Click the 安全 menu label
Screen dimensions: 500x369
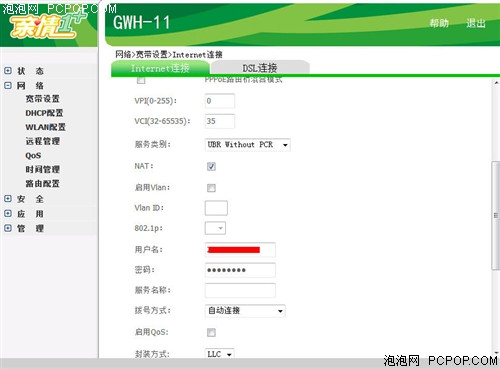tap(30, 199)
